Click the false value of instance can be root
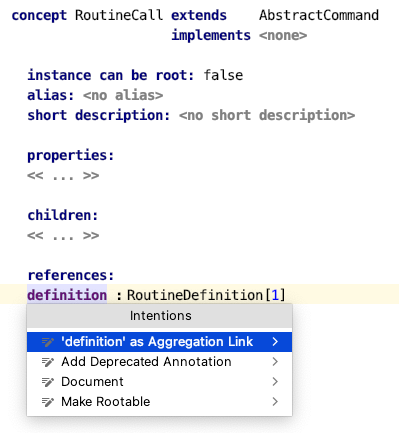 223,75
